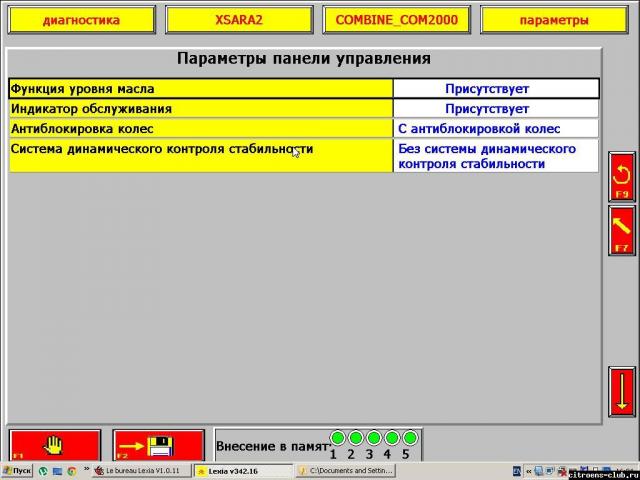Click the blue desktop quick-launch icon
This screenshot has height=480, width=640.
pyautogui.click(x=58, y=471)
